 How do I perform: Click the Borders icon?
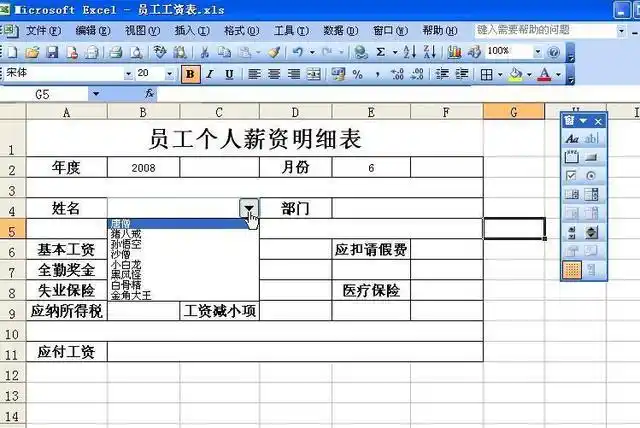pyautogui.click(x=487, y=75)
